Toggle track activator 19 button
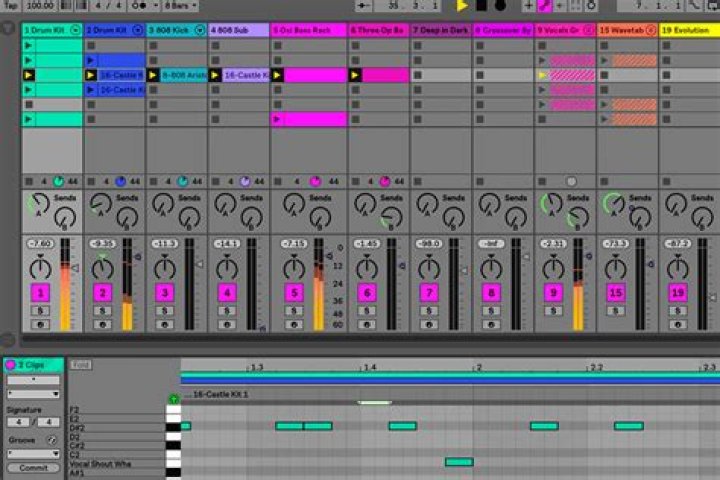 (x=678, y=293)
